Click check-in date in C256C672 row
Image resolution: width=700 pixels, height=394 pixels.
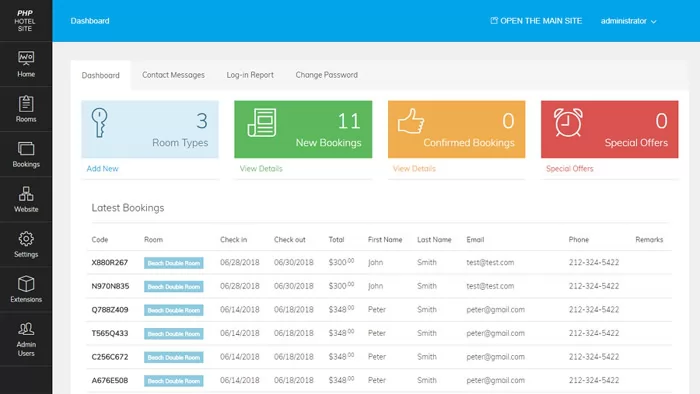point(240,357)
